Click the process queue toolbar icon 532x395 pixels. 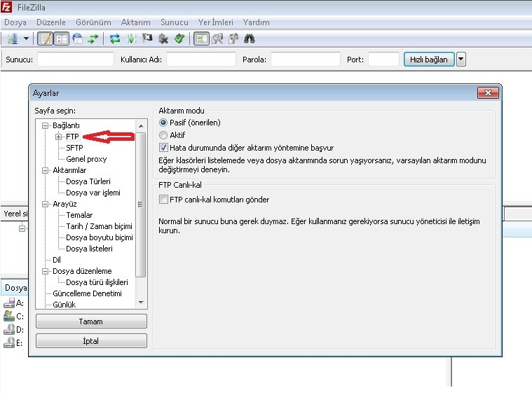(131, 39)
